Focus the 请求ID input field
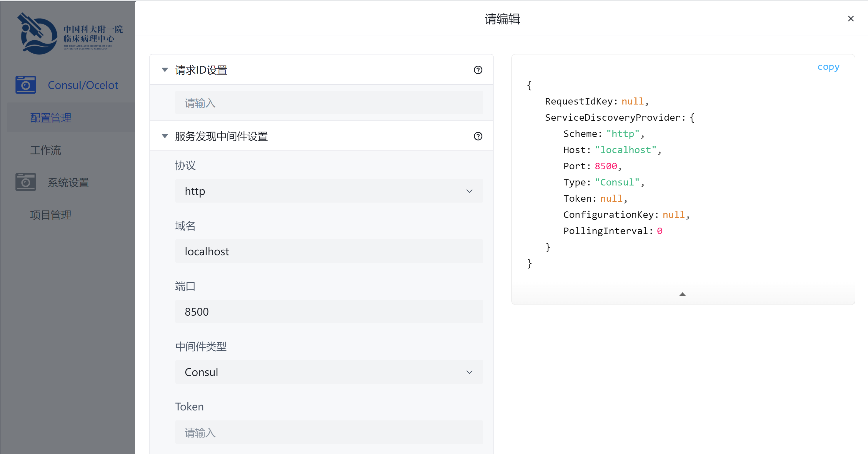The image size is (868, 454). [x=329, y=103]
